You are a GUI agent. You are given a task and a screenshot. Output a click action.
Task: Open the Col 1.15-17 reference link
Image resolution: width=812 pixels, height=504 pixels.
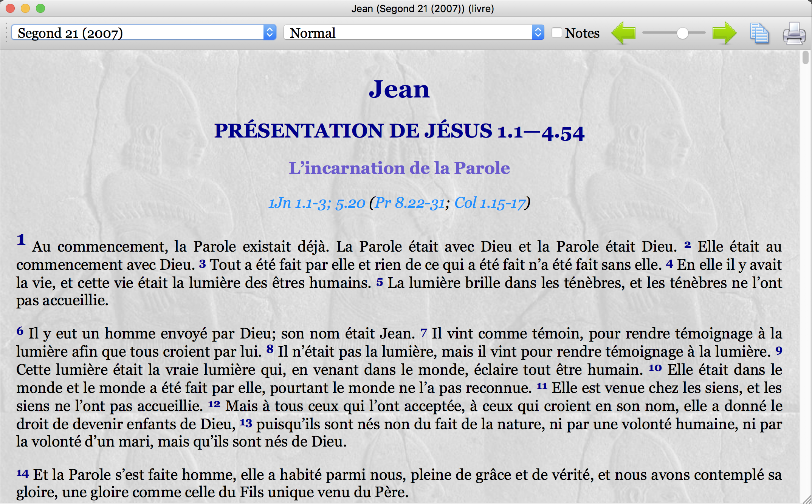490,204
